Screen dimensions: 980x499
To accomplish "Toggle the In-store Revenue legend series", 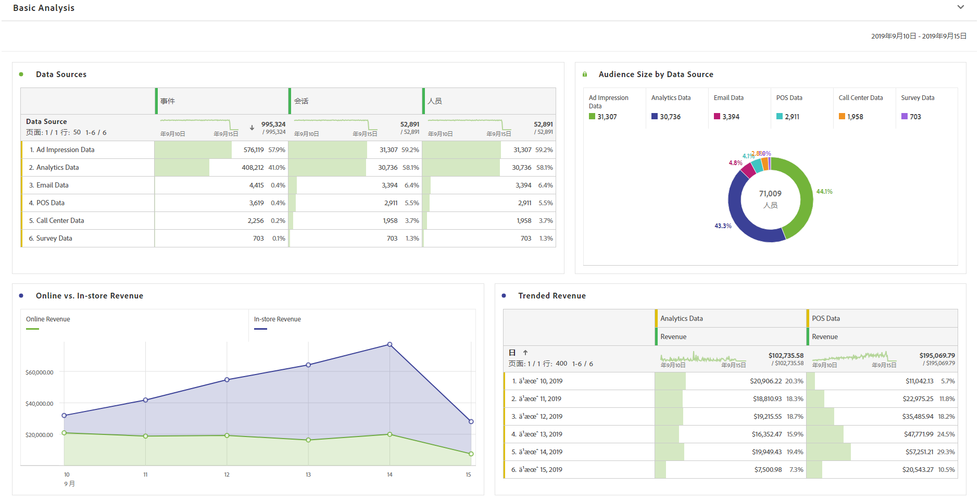I will click(277, 319).
